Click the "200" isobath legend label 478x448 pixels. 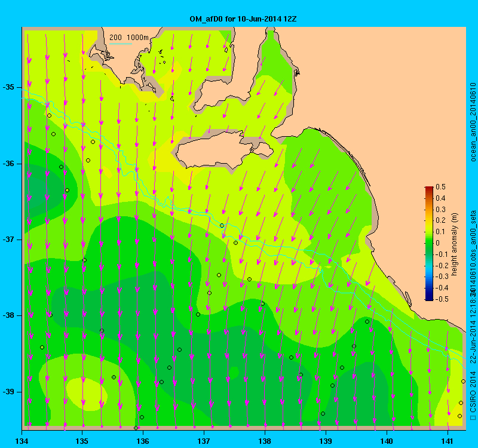[115, 37]
